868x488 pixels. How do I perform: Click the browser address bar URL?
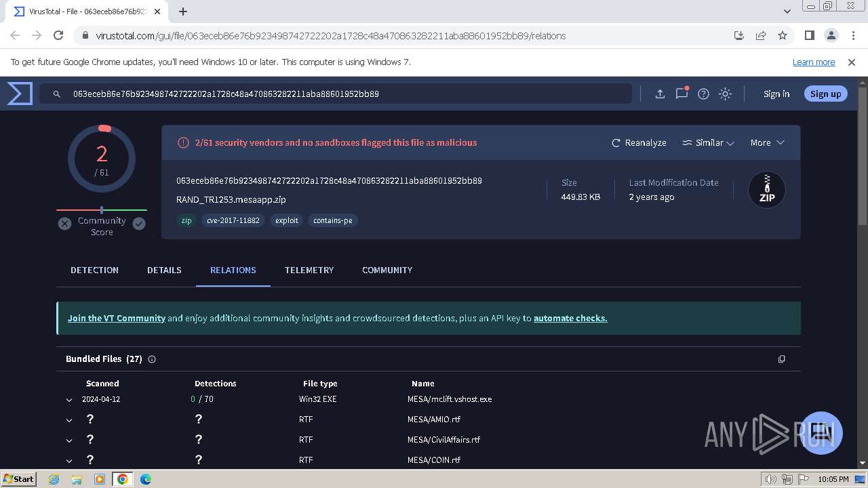point(331,36)
